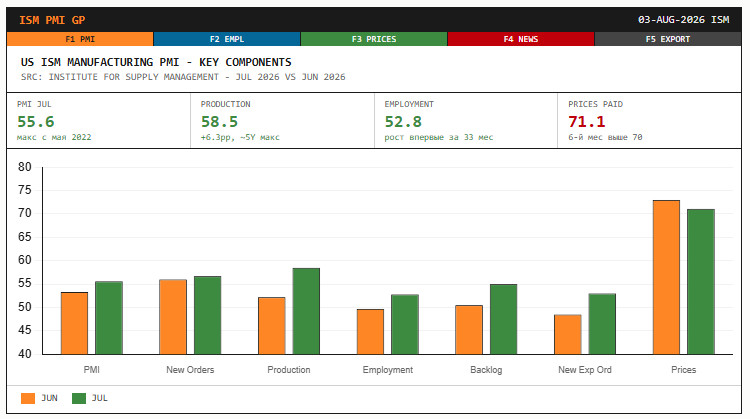Go to the F5 EXPORT tab
The width and height of the screenshot is (750, 419).
[668, 39]
